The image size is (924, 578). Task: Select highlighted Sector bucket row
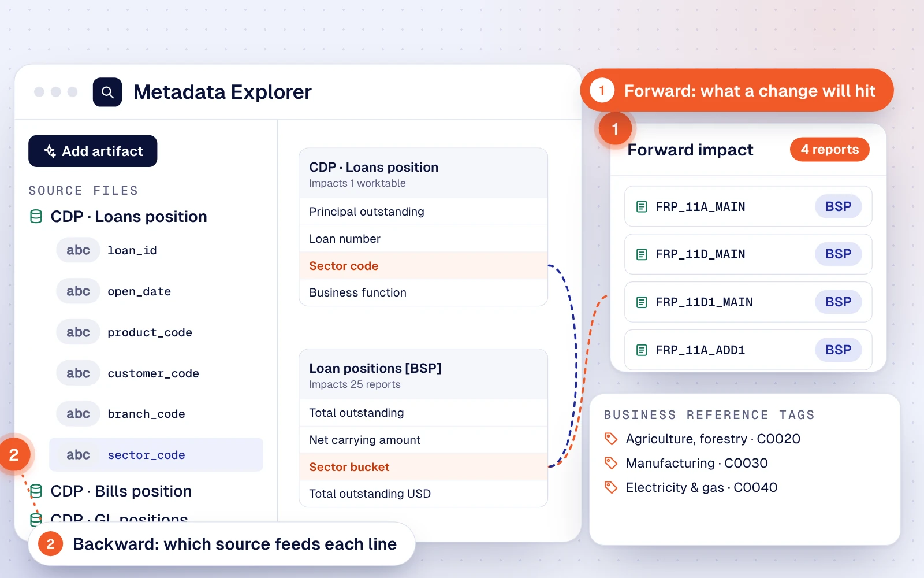[423, 467]
